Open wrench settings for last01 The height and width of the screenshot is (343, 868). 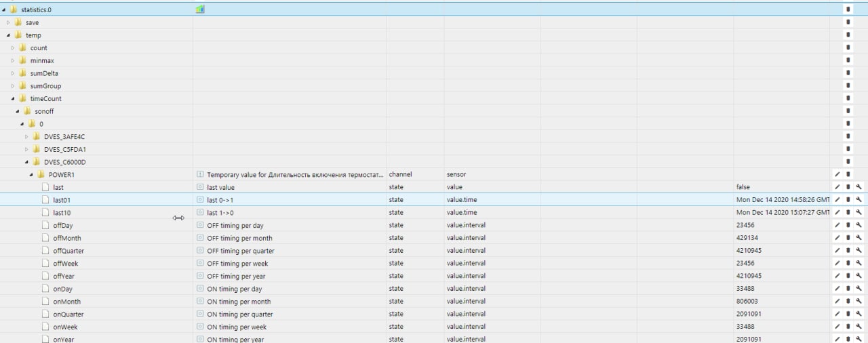[x=859, y=200]
